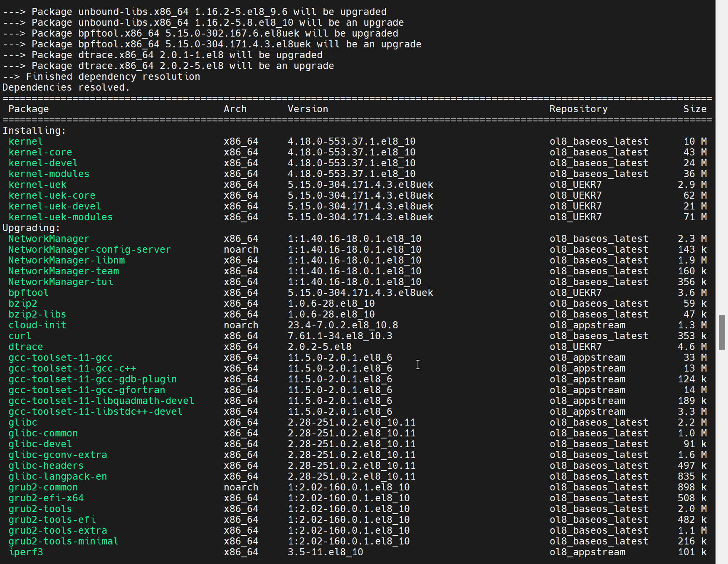The width and height of the screenshot is (728, 564).
Task: Select the bpftool package in Upgrading list
Action: point(29,293)
